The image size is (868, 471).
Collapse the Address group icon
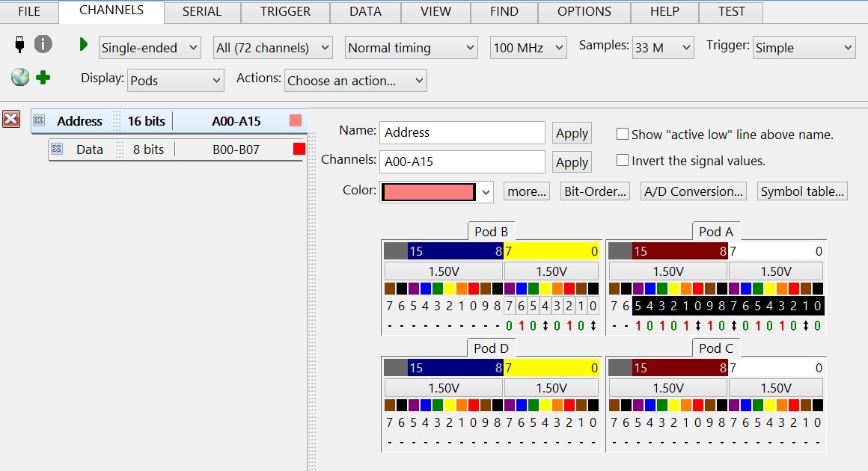click(x=39, y=120)
